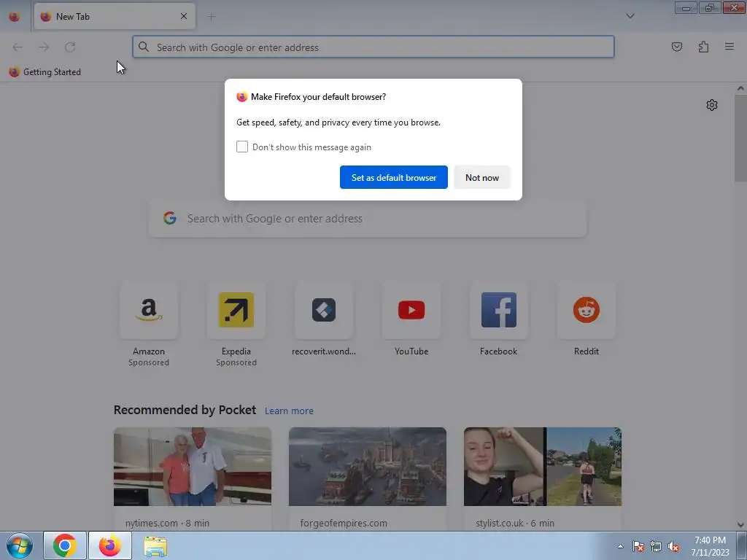Screen dimensions: 747x560
Task: Select the New Tab tab
Action: (115, 17)
